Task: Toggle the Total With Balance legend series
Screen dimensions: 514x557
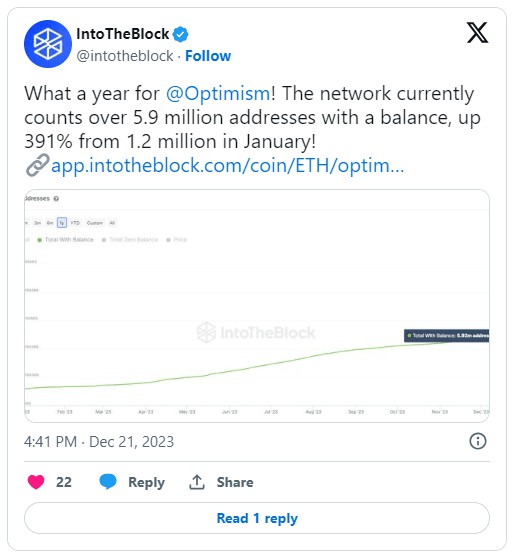Action: click(x=65, y=240)
